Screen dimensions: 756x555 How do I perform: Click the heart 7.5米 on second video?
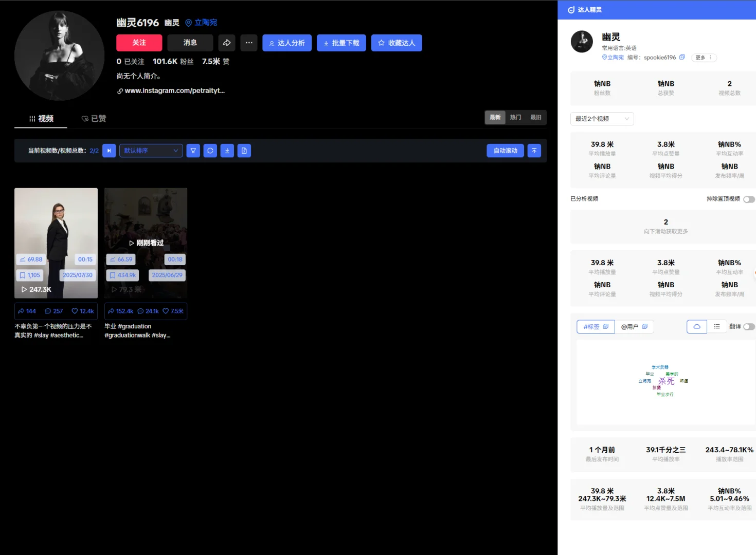173,311
